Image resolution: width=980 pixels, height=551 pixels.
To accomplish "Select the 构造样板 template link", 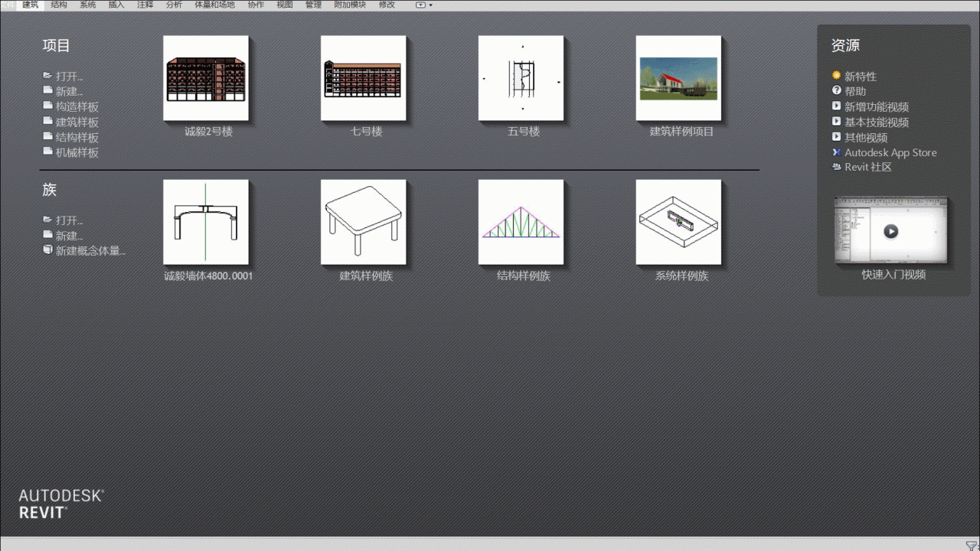I will (77, 107).
